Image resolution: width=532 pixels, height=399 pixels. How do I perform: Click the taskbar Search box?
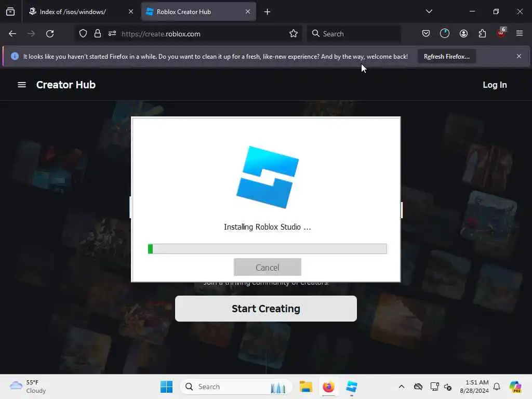click(x=236, y=387)
